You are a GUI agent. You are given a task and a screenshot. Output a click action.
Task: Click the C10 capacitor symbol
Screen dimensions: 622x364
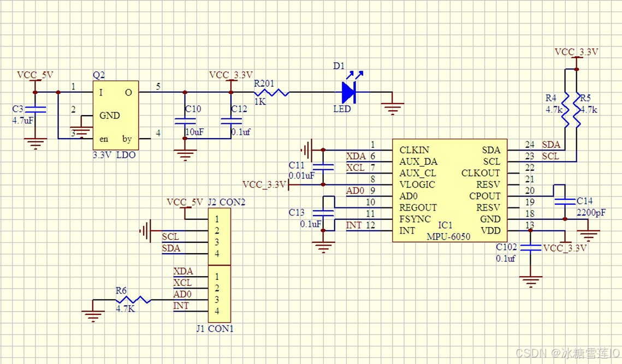(x=185, y=121)
